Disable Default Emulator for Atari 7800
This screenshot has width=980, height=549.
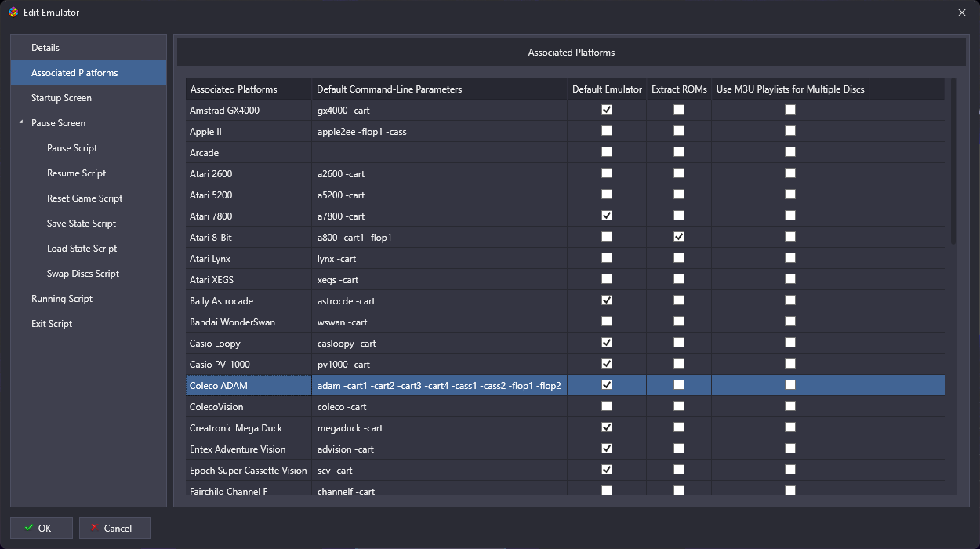click(607, 216)
